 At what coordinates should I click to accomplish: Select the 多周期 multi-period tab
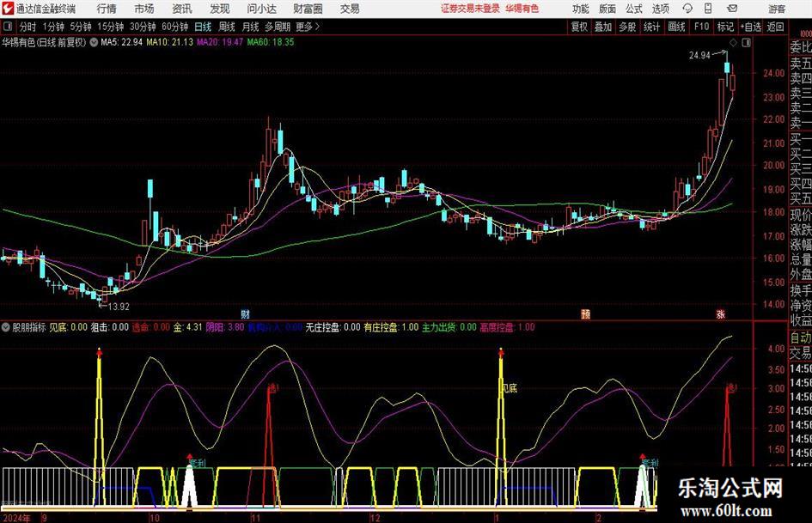click(x=278, y=27)
